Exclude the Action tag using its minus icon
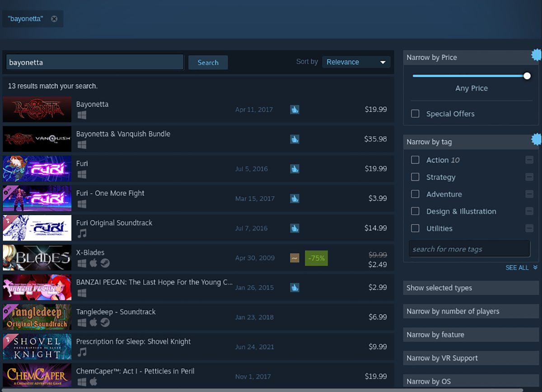Screen dimensions: 542x392 coord(529,160)
